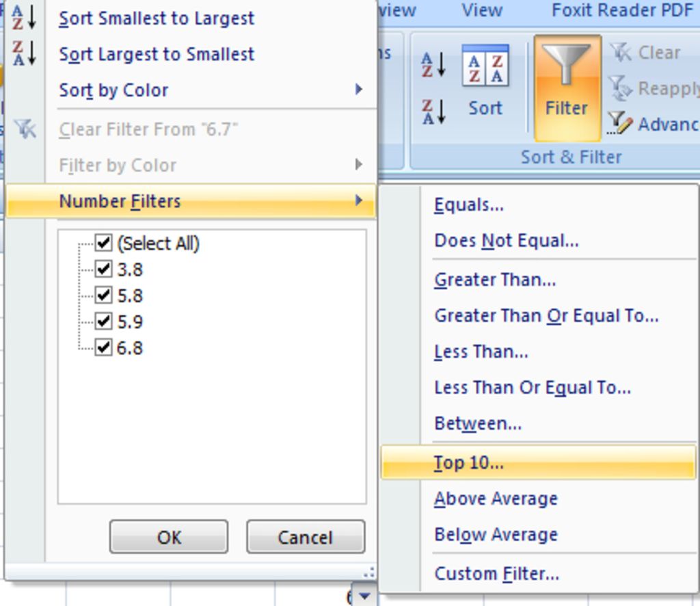This screenshot has height=606, width=700.
Task: Select Top 10... filter option
Action: click(539, 462)
